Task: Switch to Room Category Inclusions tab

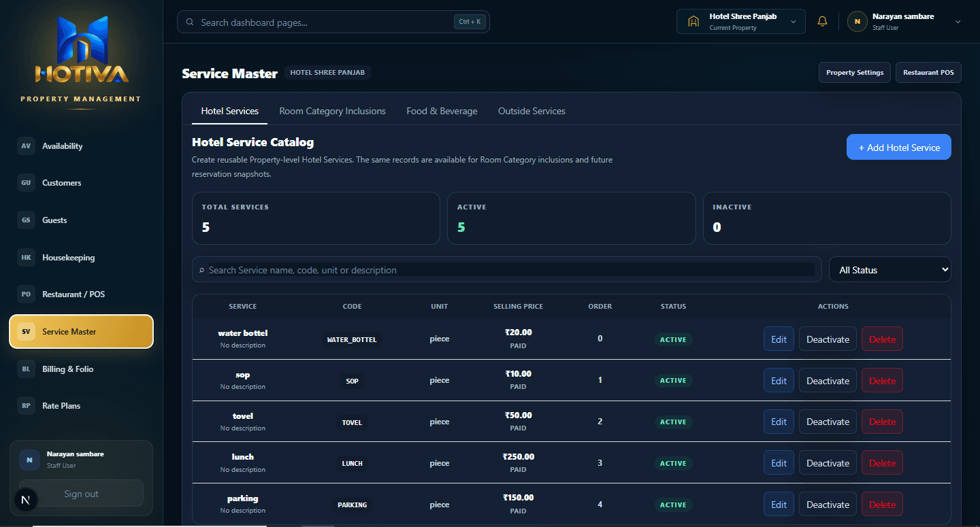Action: [332, 111]
